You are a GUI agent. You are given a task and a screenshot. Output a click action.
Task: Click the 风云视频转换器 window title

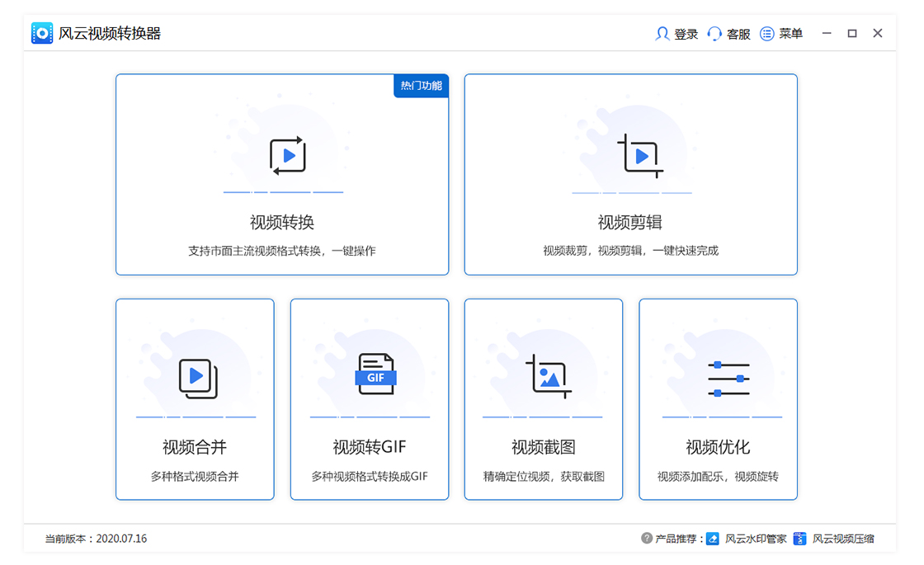pyautogui.click(x=110, y=34)
